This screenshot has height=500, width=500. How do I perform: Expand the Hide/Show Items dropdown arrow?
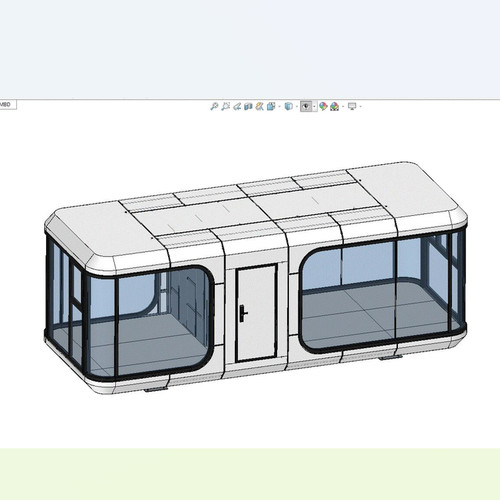(x=314, y=107)
